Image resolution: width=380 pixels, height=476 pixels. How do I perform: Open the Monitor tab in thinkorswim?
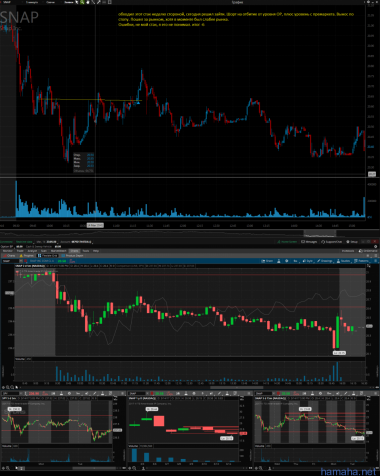click(x=7, y=251)
